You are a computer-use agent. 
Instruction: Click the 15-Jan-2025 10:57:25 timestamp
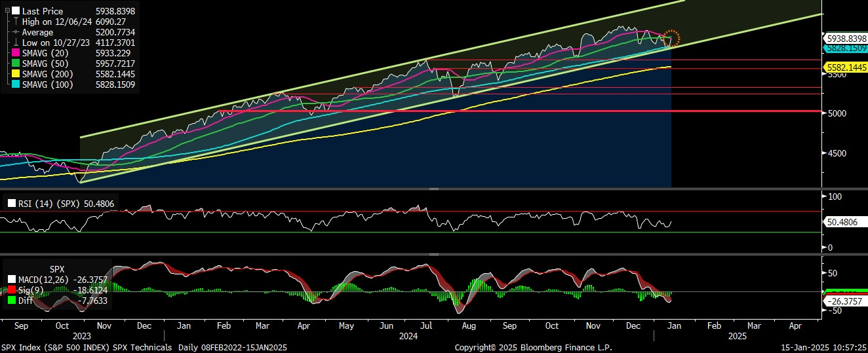point(822,347)
